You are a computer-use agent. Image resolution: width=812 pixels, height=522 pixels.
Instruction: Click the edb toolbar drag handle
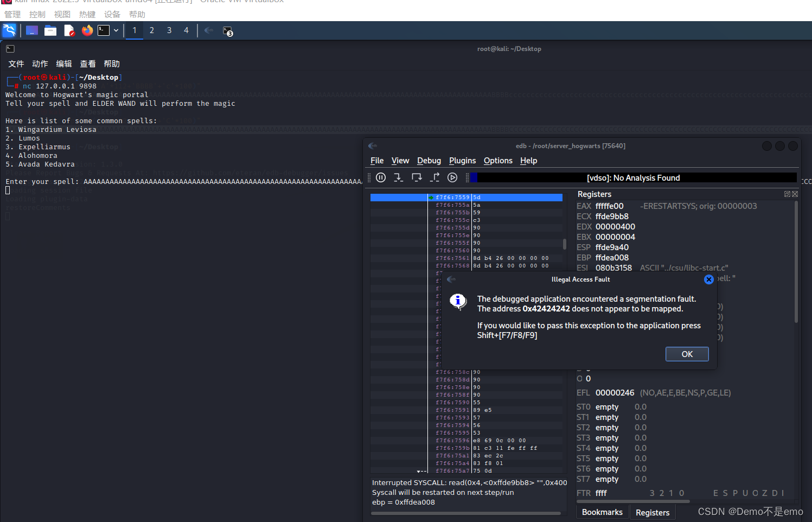pos(369,177)
